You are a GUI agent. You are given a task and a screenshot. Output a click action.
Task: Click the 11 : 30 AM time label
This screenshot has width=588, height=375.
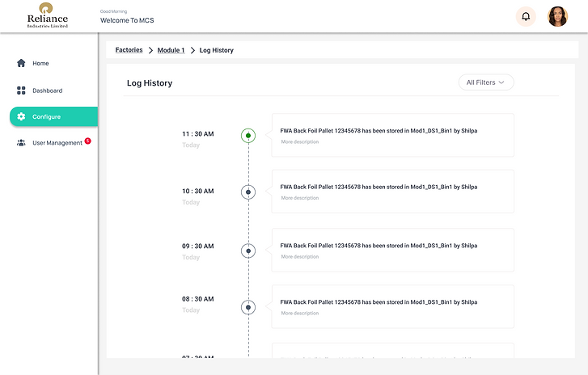click(x=198, y=133)
